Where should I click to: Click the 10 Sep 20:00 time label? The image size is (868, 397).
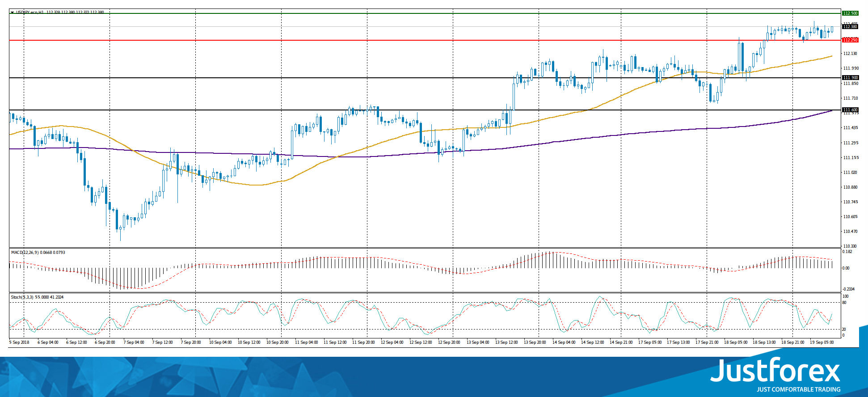tap(278, 342)
